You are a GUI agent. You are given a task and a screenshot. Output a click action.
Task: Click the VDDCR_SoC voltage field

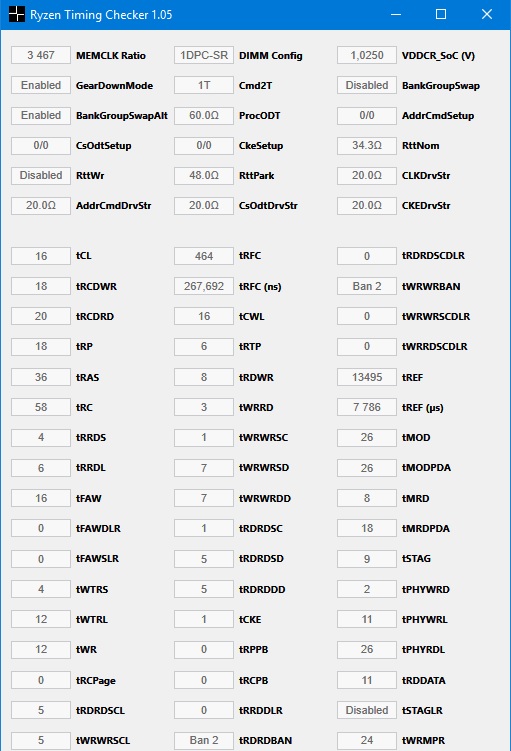367,55
